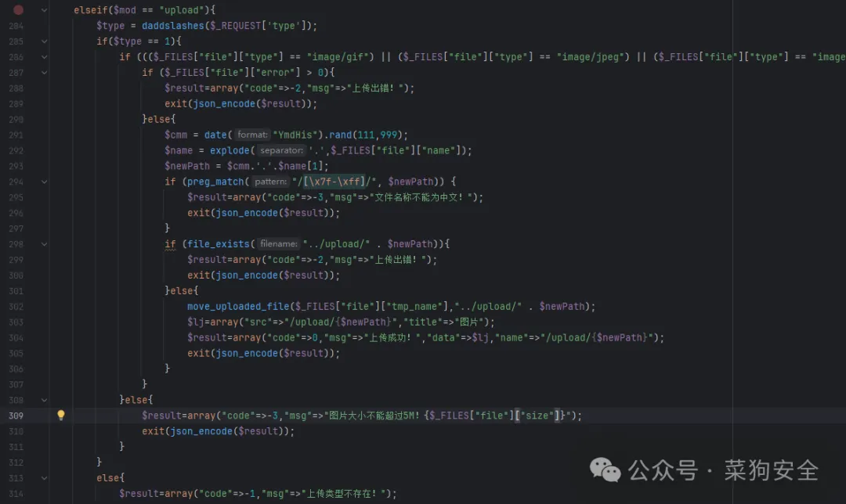Click the $type variable on line 284
846x504 pixels.
coord(110,25)
